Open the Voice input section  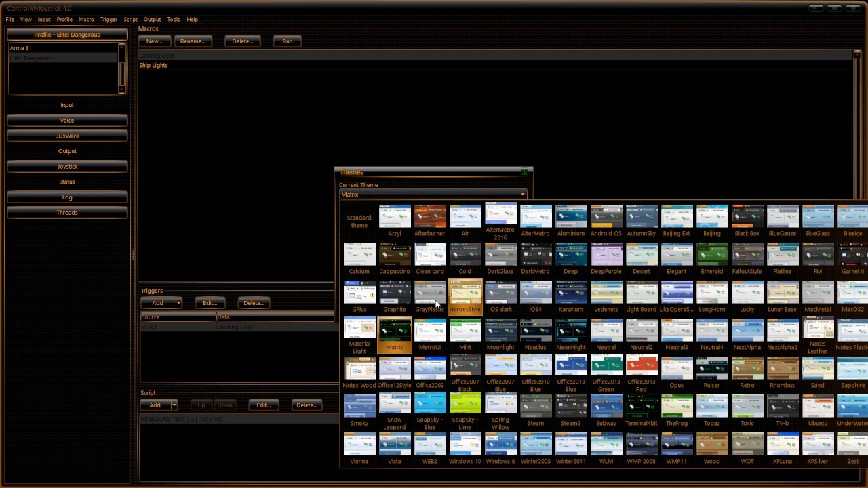(x=67, y=121)
